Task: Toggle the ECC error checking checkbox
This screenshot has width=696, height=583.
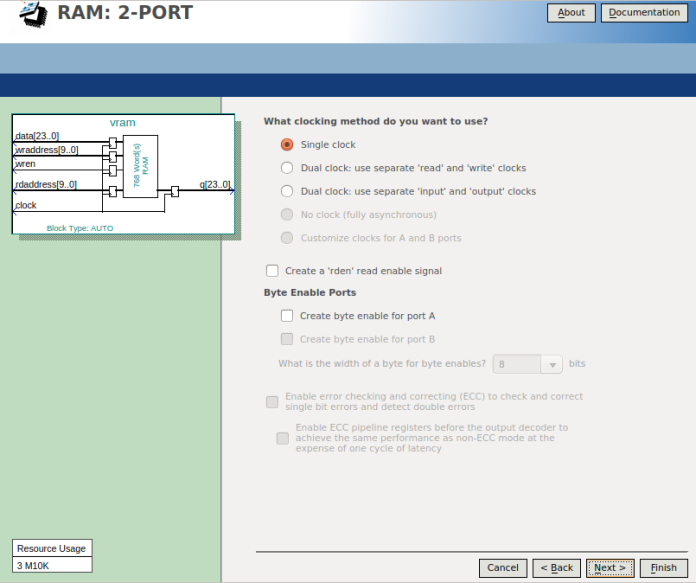Action: [x=272, y=402]
